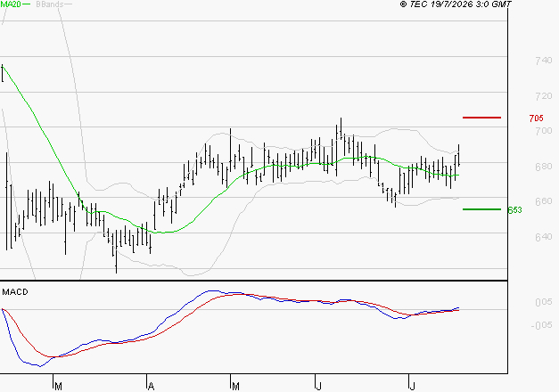Click the second M month marker

coord(235,387)
